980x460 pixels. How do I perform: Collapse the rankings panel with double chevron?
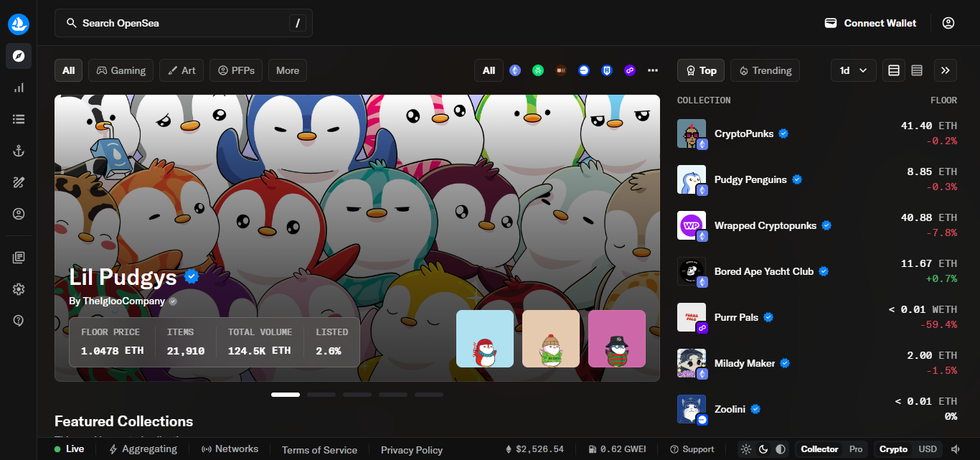(x=946, y=70)
